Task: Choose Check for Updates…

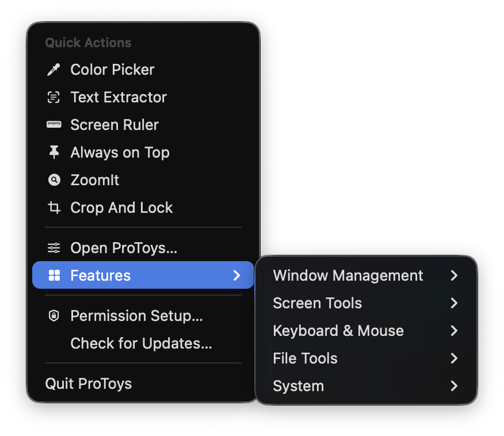Action: [x=143, y=343]
